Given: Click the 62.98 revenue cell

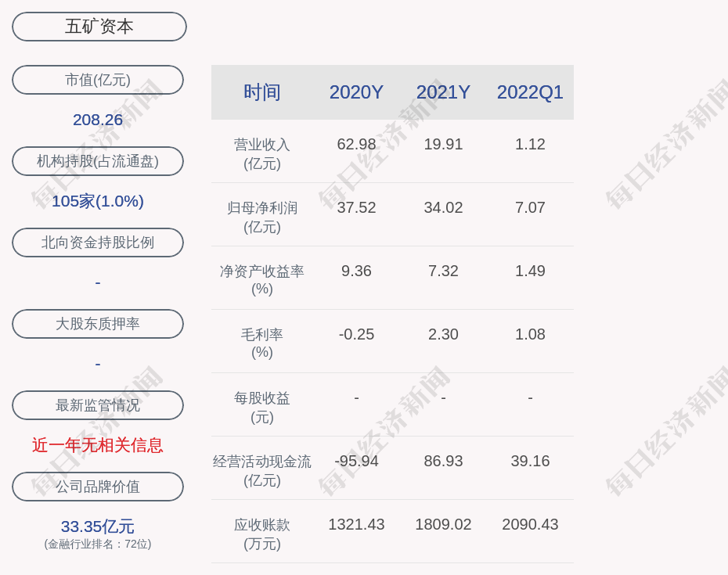Looking at the screenshot, I should [357, 144].
